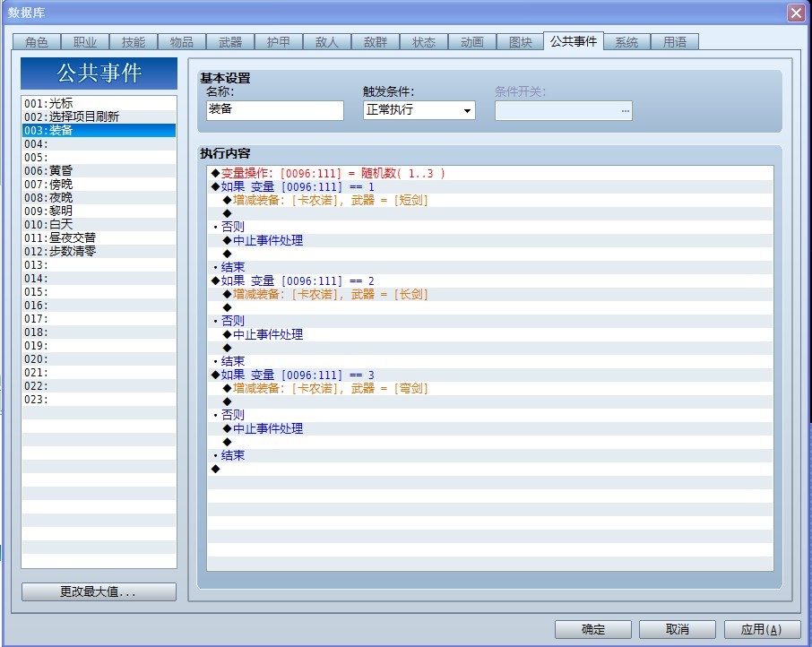Image resolution: width=812 pixels, height=647 pixels.
Task: Select the 公共事件 tab
Action: click(x=574, y=41)
